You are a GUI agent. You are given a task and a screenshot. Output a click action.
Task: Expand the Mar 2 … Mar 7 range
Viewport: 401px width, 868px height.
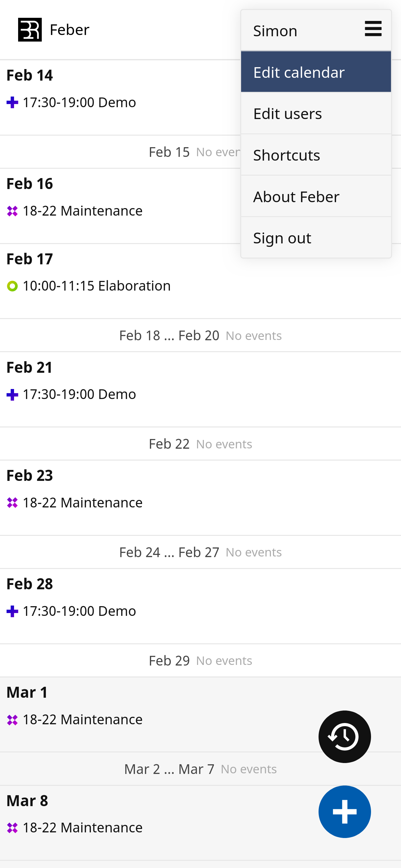pos(200,769)
